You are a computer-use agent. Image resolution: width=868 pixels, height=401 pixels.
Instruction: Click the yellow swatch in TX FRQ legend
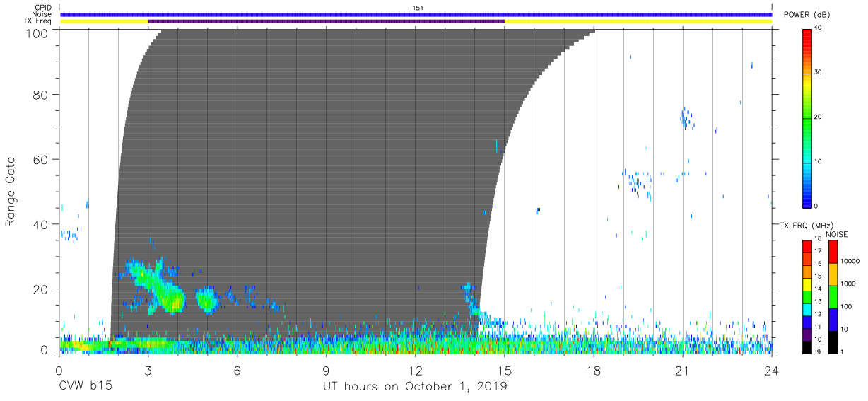point(807,284)
